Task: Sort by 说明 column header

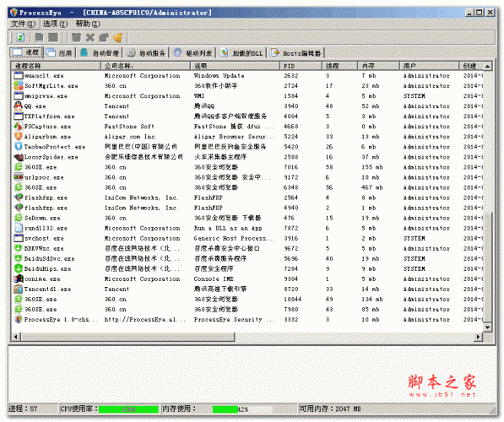Action: point(235,66)
